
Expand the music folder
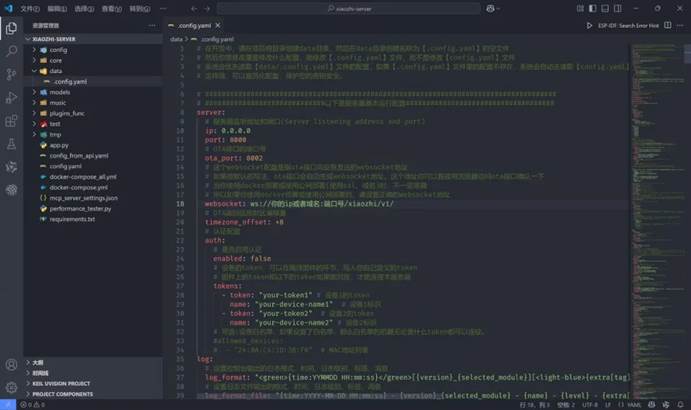pyautogui.click(x=93, y=103)
